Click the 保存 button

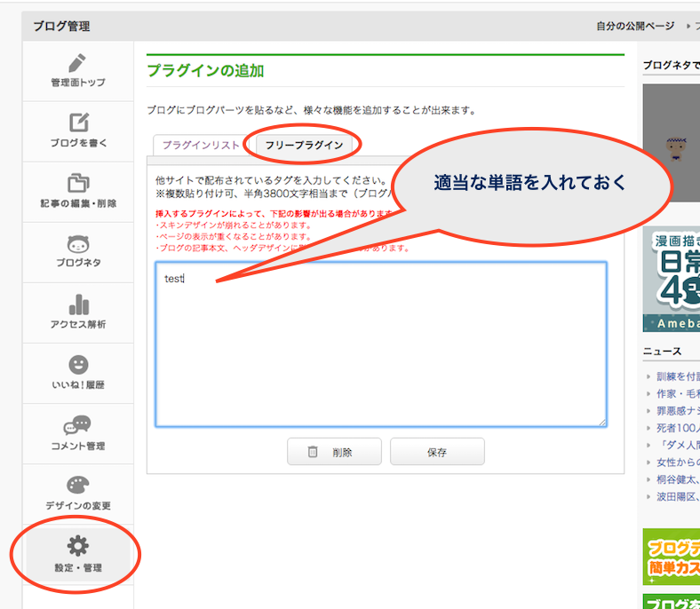[x=437, y=452]
